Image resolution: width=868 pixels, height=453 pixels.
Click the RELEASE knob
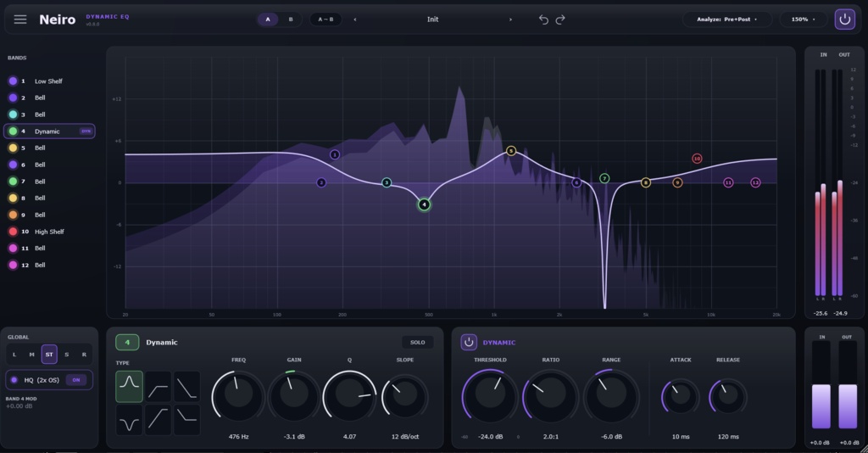click(728, 395)
